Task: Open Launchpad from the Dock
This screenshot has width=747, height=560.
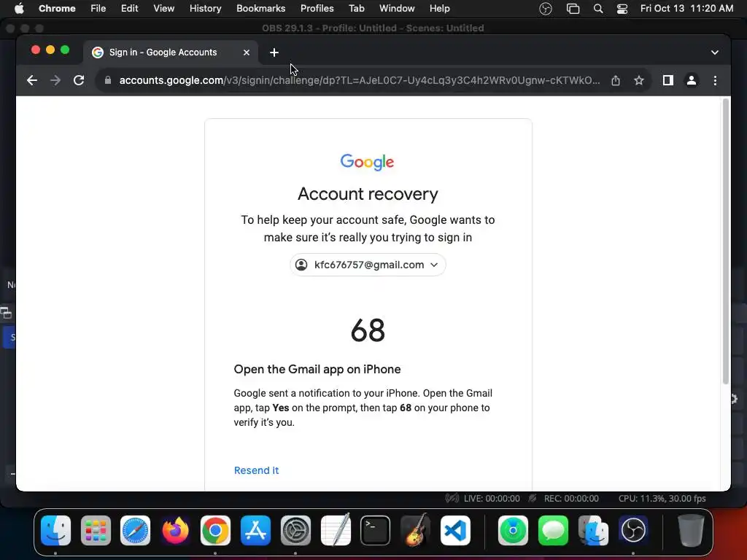Action: [96, 530]
